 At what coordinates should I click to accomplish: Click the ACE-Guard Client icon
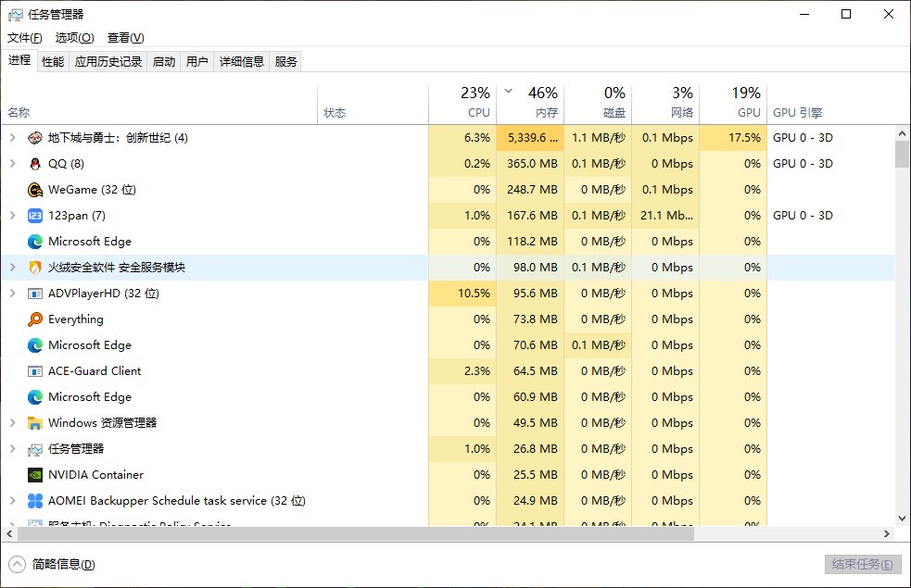[x=35, y=371]
